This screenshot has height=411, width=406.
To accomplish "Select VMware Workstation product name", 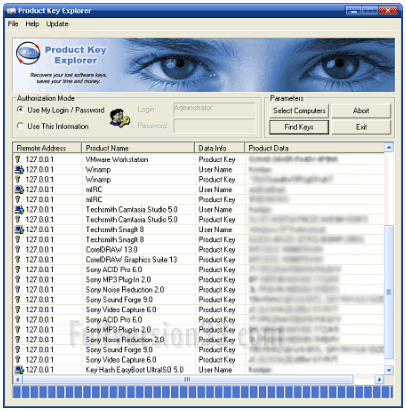I will coord(117,160).
